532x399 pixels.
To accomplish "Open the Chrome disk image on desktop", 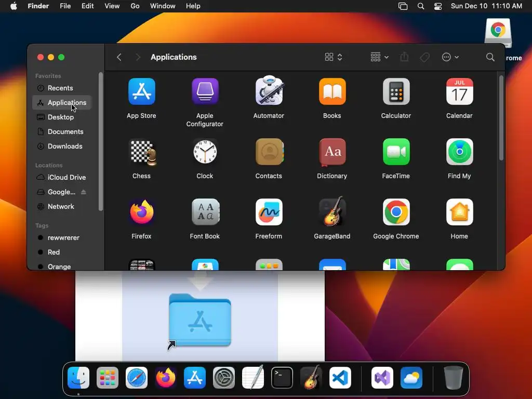I will click(498, 33).
